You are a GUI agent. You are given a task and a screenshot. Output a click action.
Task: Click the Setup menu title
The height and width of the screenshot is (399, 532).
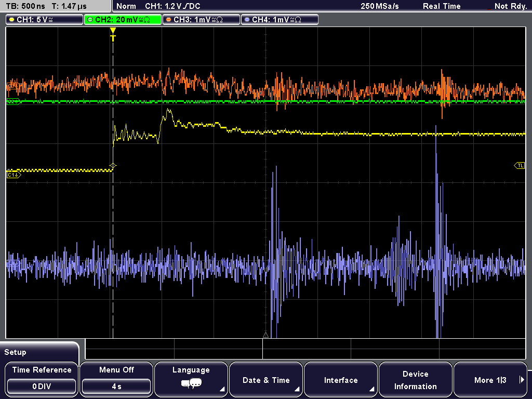(x=15, y=352)
